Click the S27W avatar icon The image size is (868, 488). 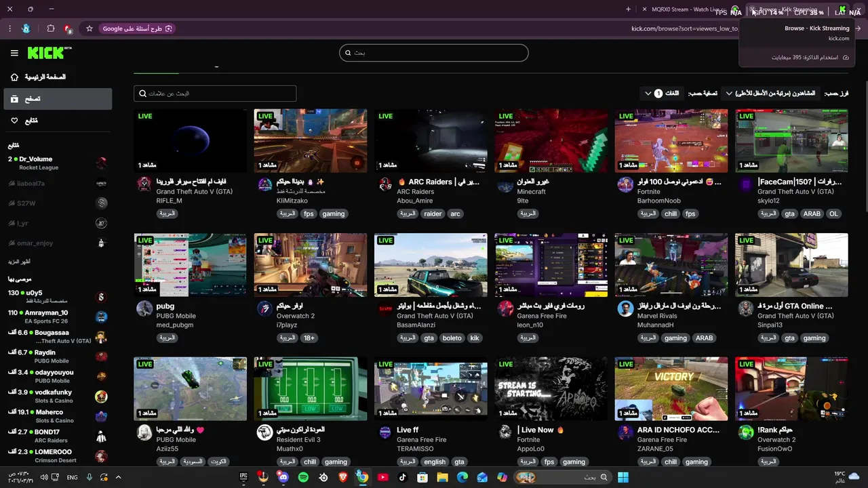[101, 203]
